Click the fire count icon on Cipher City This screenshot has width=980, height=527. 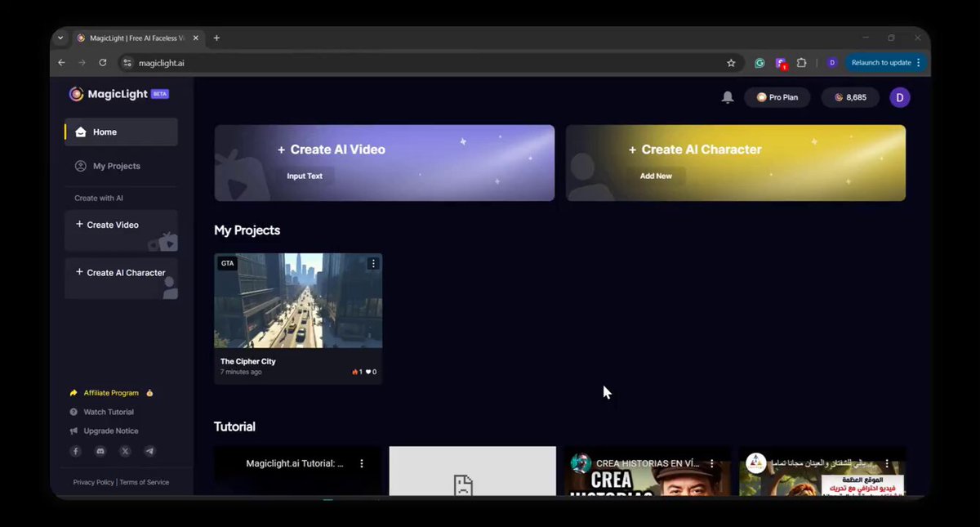click(x=355, y=372)
